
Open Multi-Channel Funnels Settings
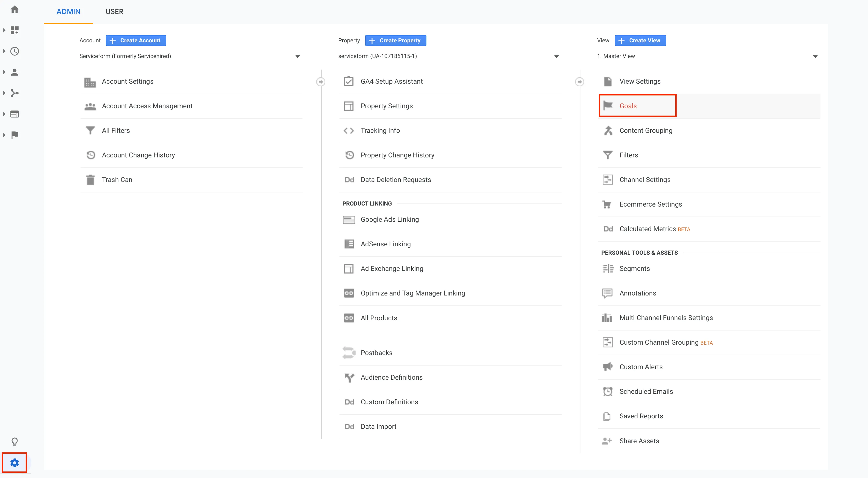click(709, 318)
